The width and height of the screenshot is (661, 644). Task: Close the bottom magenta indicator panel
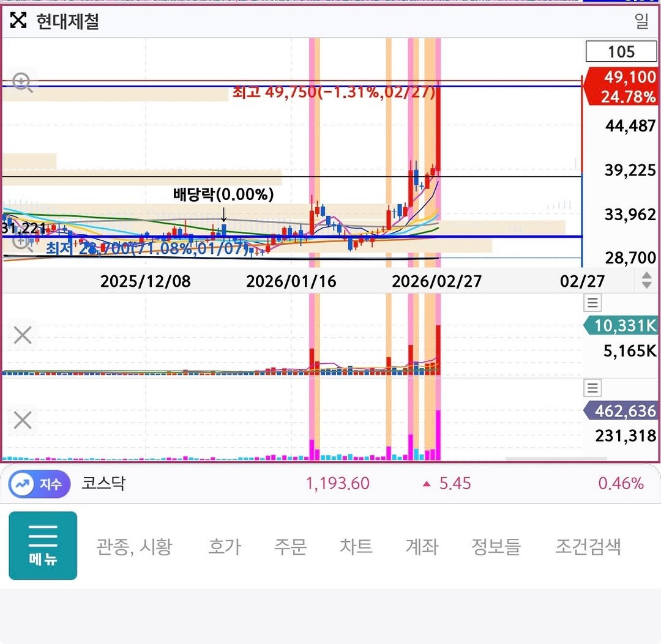(23, 420)
